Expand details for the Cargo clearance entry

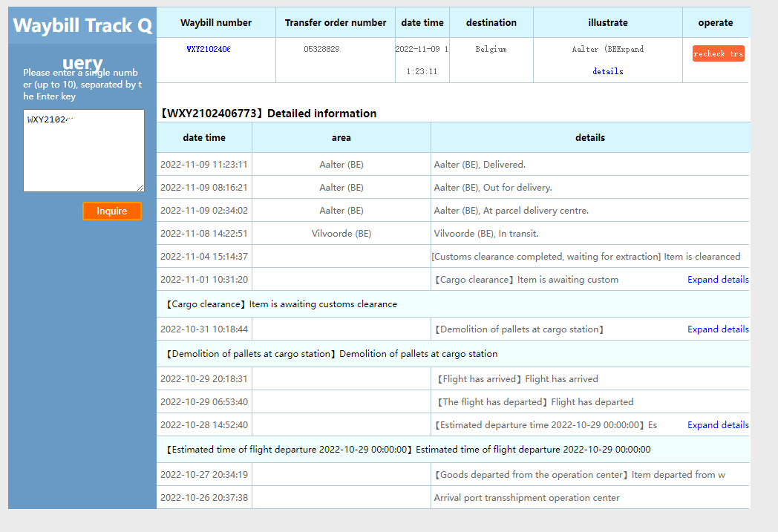click(x=717, y=280)
